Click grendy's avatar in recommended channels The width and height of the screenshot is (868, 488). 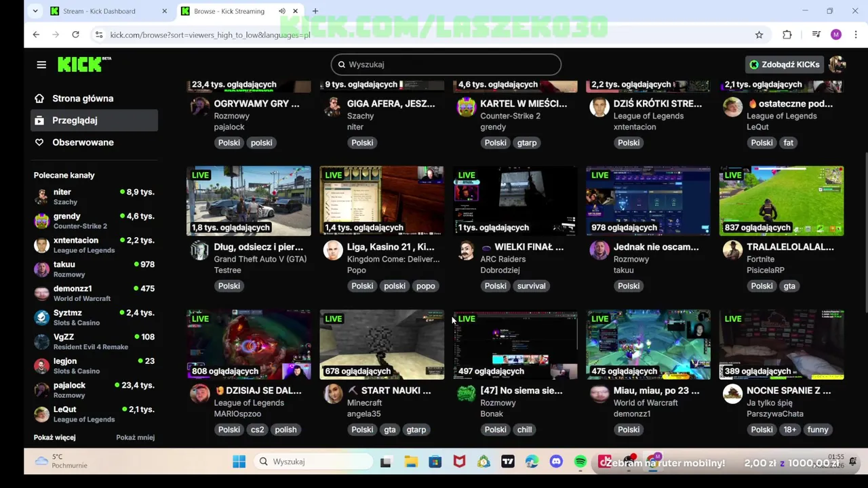42,221
